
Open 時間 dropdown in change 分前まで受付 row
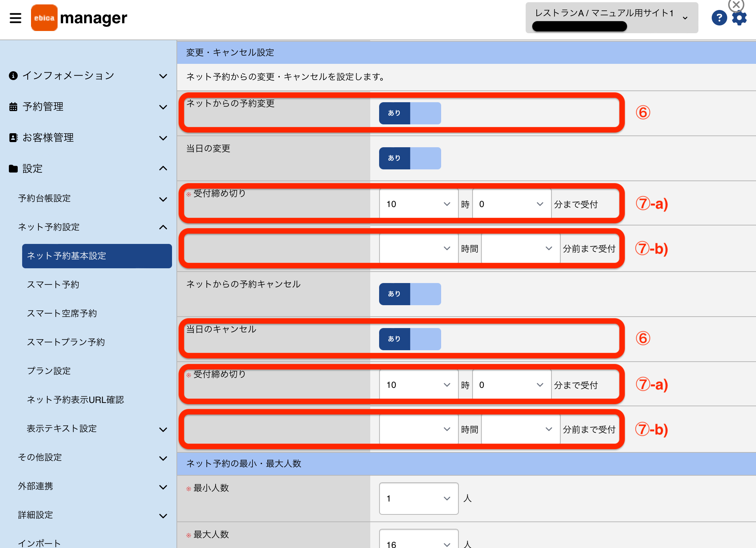point(419,248)
